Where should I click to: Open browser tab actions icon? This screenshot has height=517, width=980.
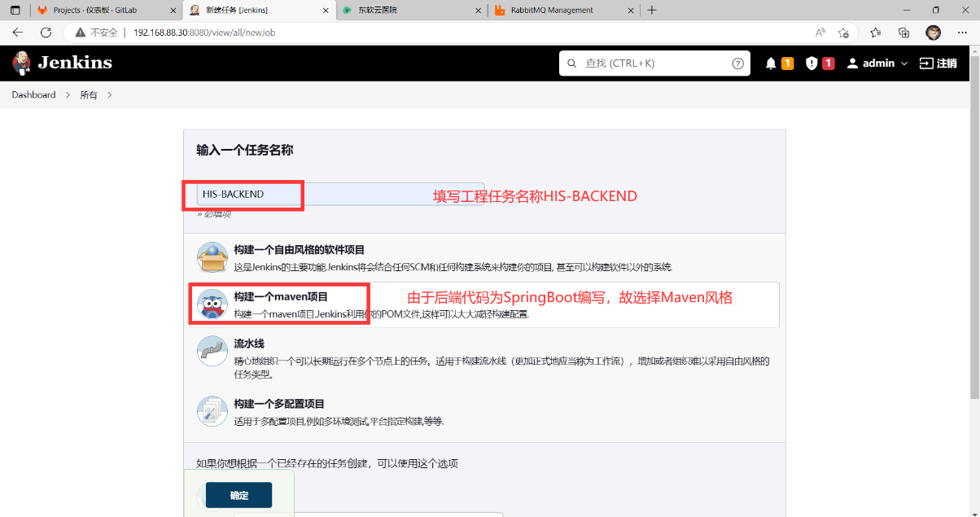[x=15, y=10]
